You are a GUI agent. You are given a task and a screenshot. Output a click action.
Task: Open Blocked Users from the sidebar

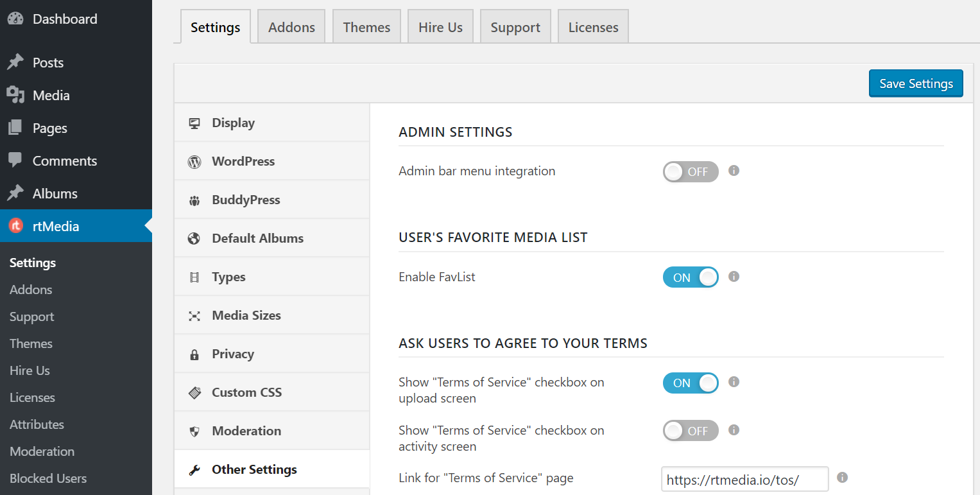(47, 478)
